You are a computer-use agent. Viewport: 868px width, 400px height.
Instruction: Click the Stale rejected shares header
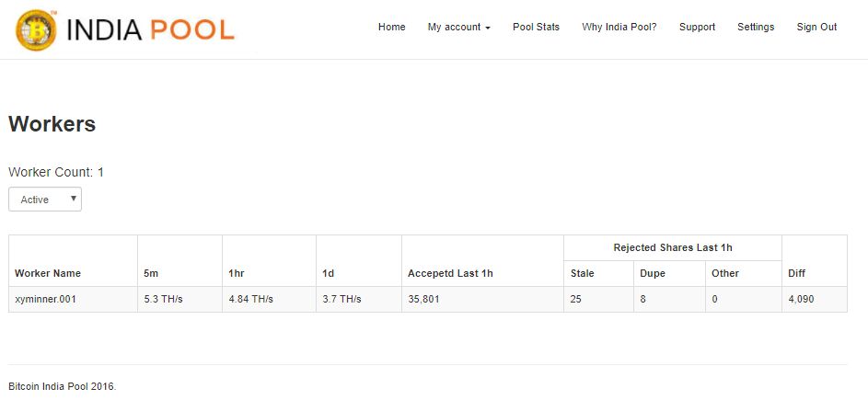coord(582,273)
